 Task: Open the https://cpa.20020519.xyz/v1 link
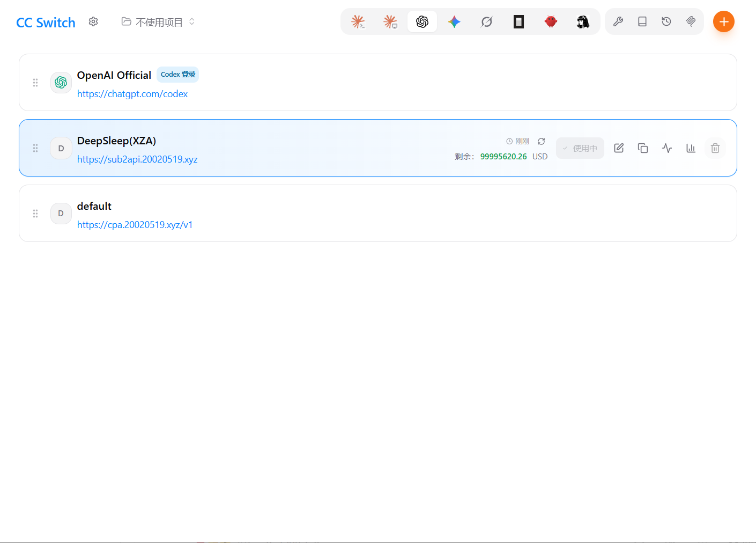tap(135, 225)
